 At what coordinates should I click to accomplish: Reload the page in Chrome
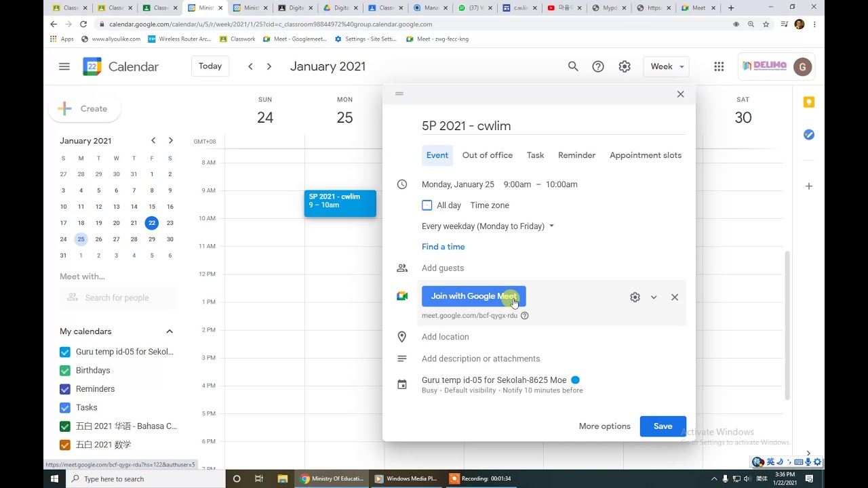[x=83, y=24]
